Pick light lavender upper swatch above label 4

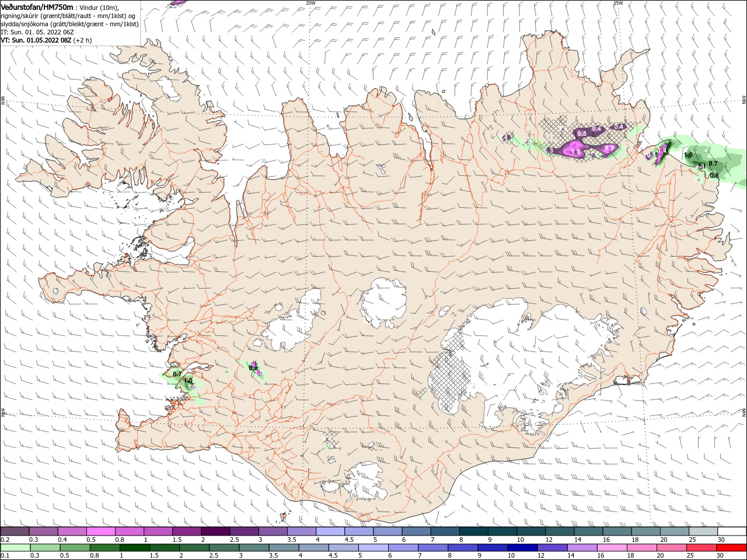pos(330,531)
